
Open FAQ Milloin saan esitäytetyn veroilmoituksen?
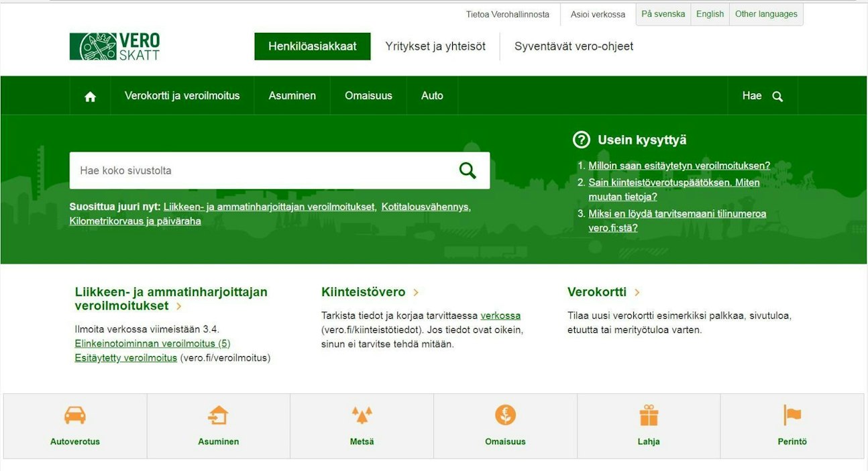click(680, 166)
